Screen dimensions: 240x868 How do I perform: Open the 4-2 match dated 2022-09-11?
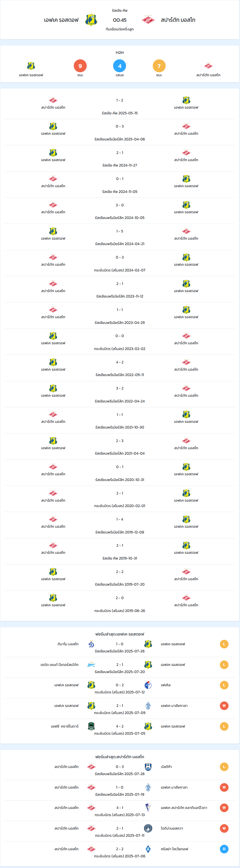pos(119,368)
